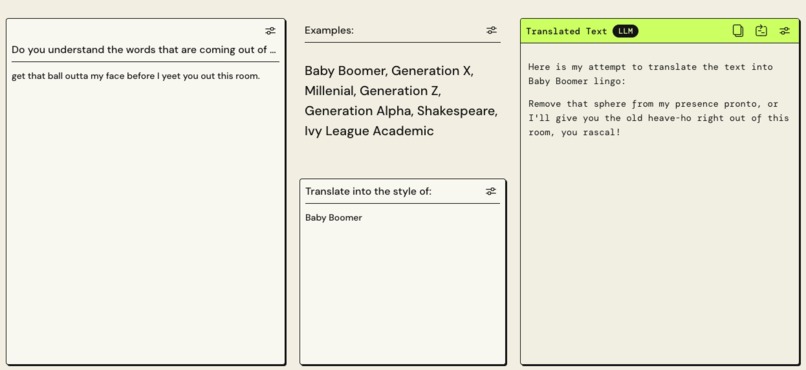Click 'Millenial, Generation Z,' examples line

(373, 91)
